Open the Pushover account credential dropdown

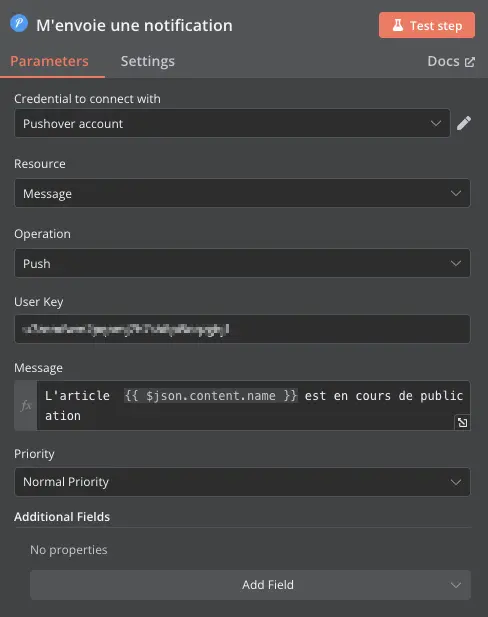point(232,123)
